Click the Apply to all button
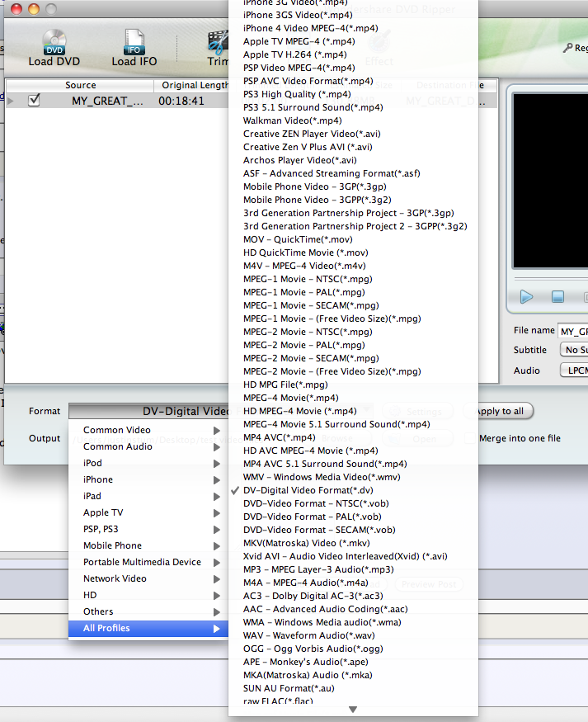The image size is (588, 722). (500, 411)
